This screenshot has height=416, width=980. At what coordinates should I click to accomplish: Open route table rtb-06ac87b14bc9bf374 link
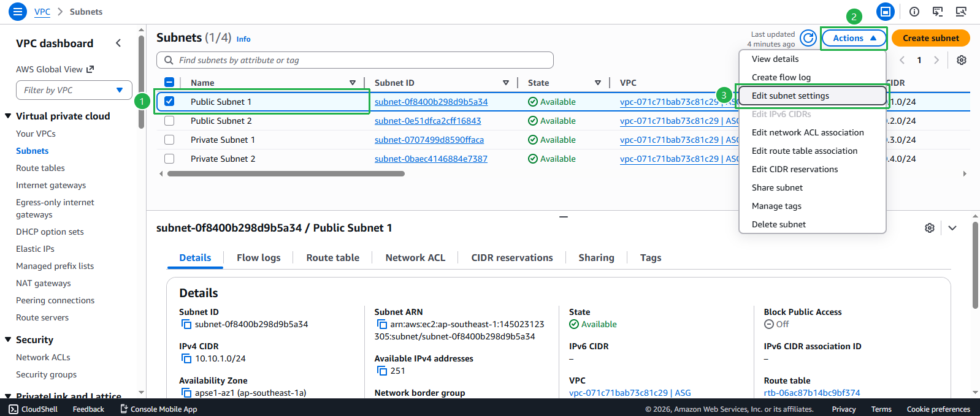click(812, 393)
